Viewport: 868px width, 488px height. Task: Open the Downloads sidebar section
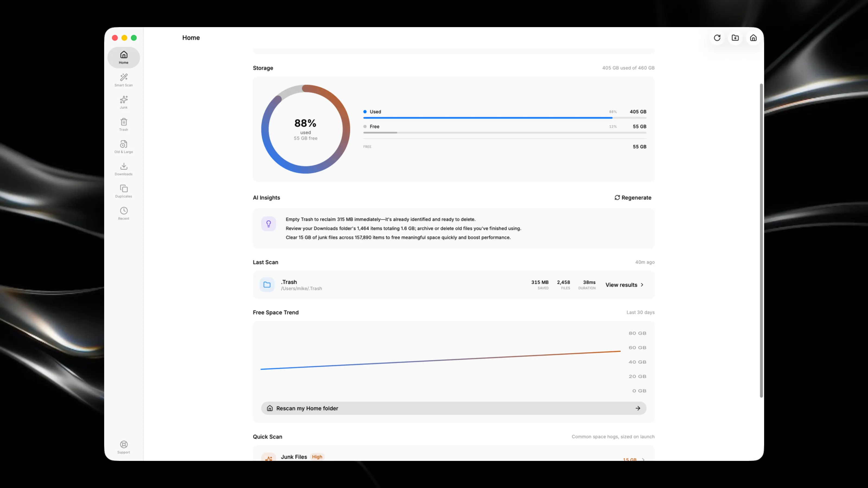click(123, 169)
